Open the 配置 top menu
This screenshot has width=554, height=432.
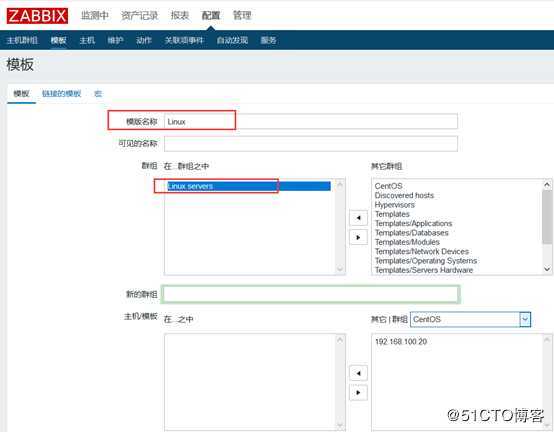point(211,15)
